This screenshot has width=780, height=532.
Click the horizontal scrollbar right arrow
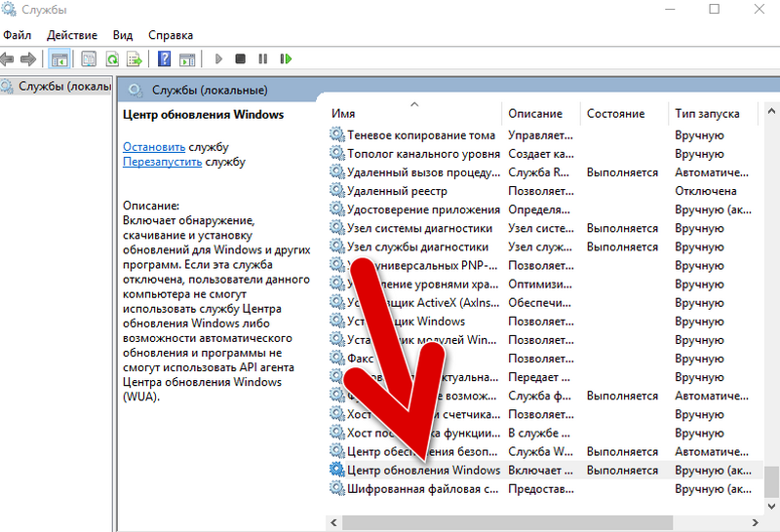click(x=755, y=522)
